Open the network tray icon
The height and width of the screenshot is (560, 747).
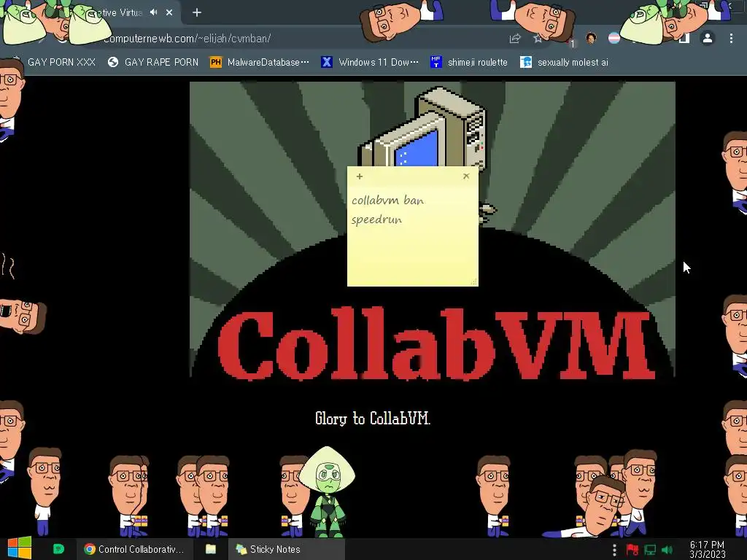click(x=650, y=550)
